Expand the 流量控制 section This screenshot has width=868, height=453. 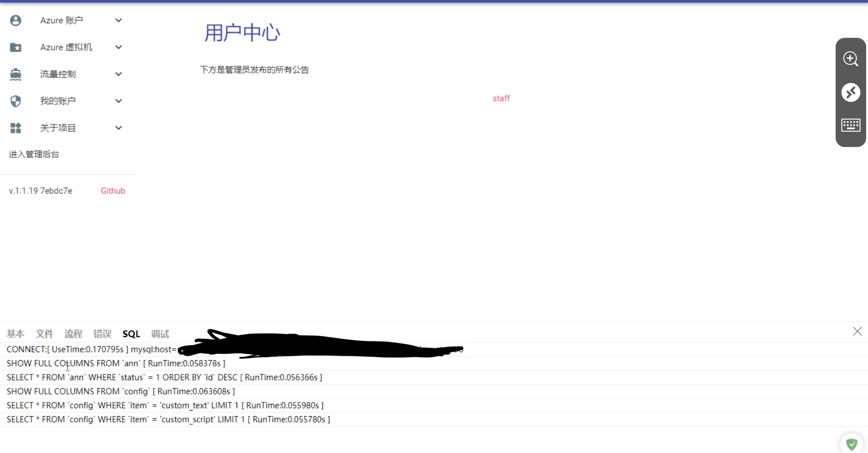[x=118, y=74]
